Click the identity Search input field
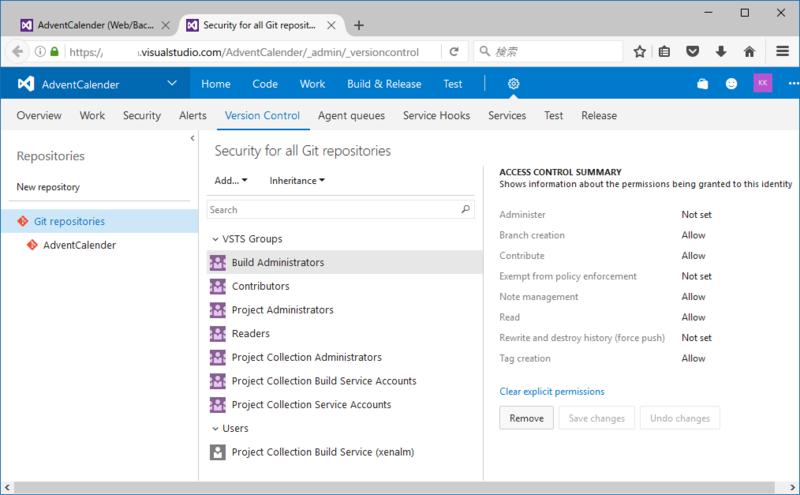The width and height of the screenshot is (800, 495). coord(340,209)
